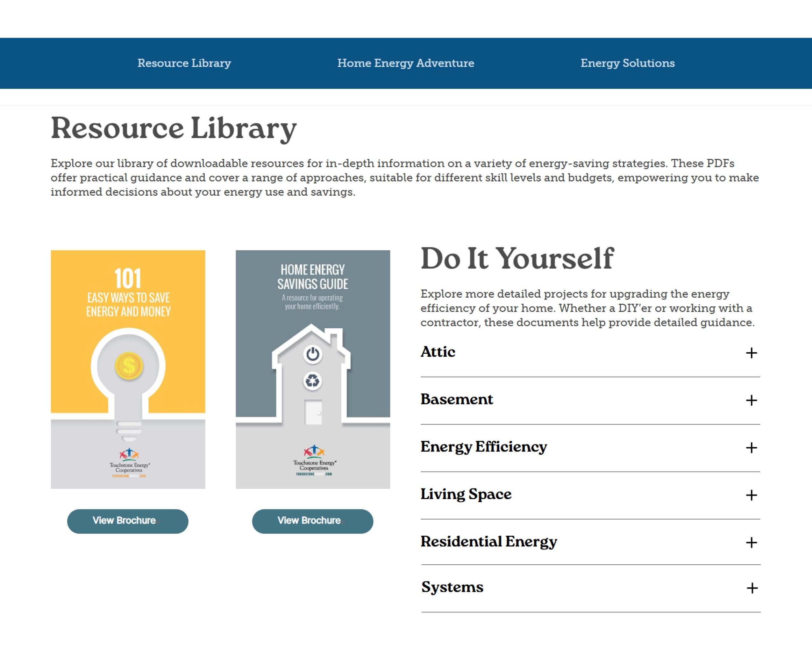
Task: Click View Brochure under the Home Energy Savings Guide
Action: (x=313, y=521)
